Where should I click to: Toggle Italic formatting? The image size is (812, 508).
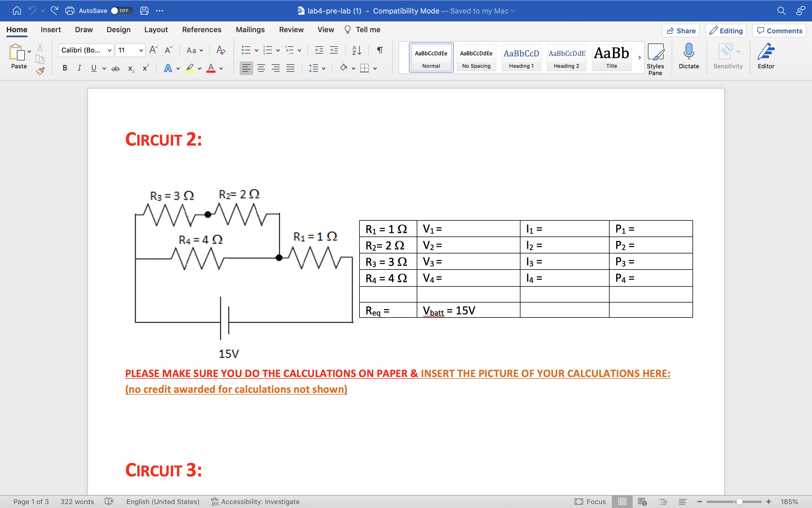79,68
